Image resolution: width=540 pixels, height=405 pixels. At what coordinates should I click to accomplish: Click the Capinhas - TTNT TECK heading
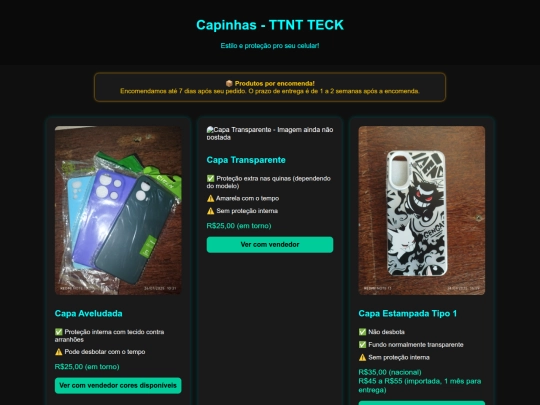click(270, 25)
